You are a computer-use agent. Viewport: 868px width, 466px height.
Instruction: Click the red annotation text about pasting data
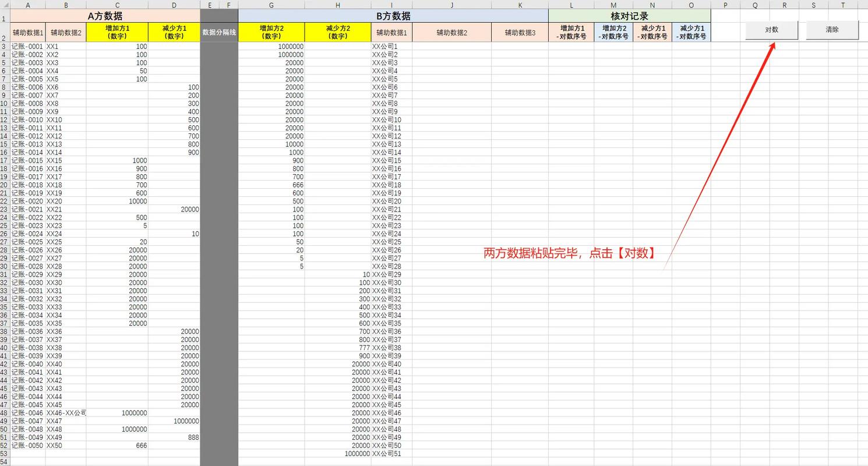568,253
